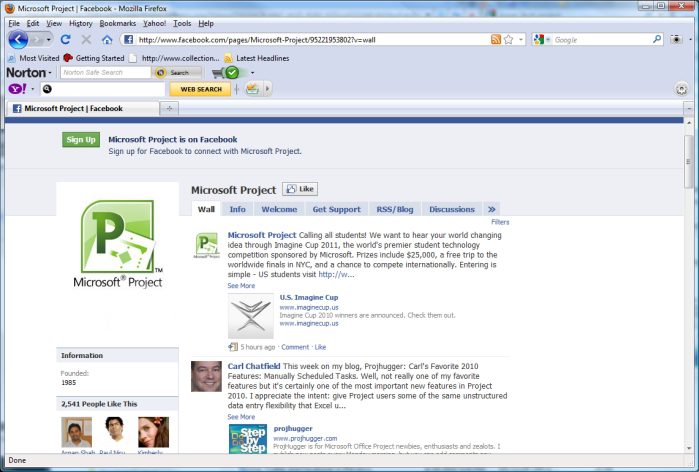Click the magnifier in Google search box
The width and height of the screenshot is (699, 472).
pos(657,39)
